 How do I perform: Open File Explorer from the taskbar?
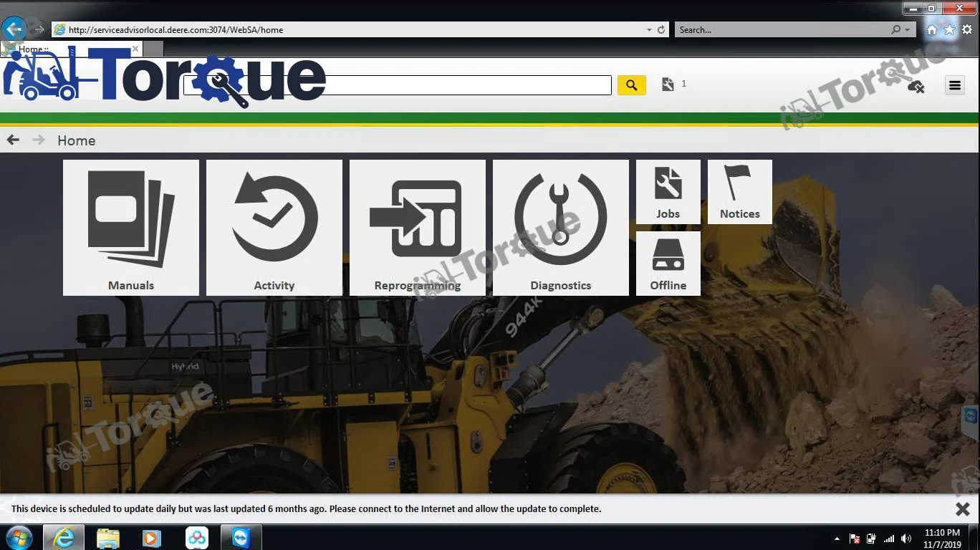pyautogui.click(x=108, y=537)
